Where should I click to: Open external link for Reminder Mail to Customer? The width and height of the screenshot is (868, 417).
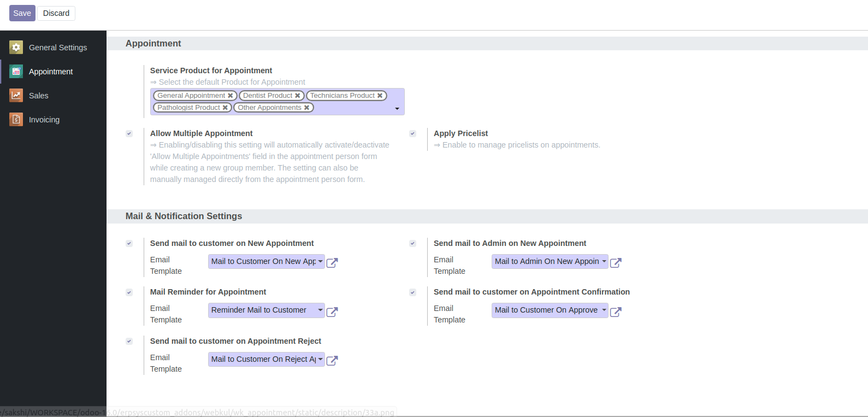coord(332,312)
